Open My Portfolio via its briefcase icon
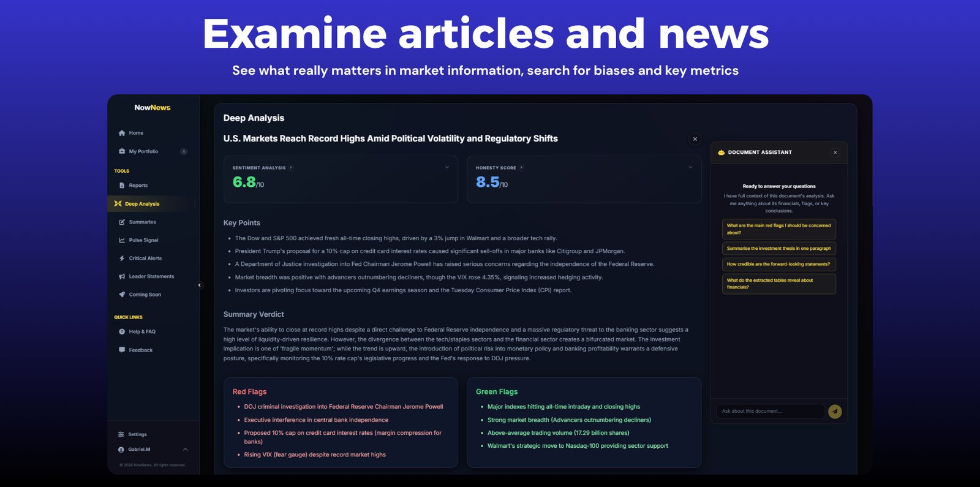The image size is (980, 487). (x=122, y=151)
